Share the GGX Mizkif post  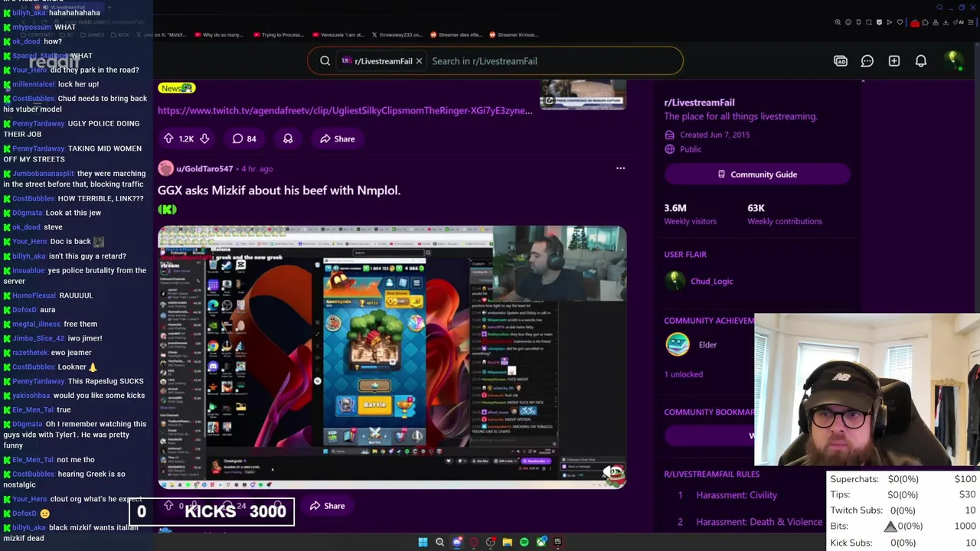click(327, 506)
